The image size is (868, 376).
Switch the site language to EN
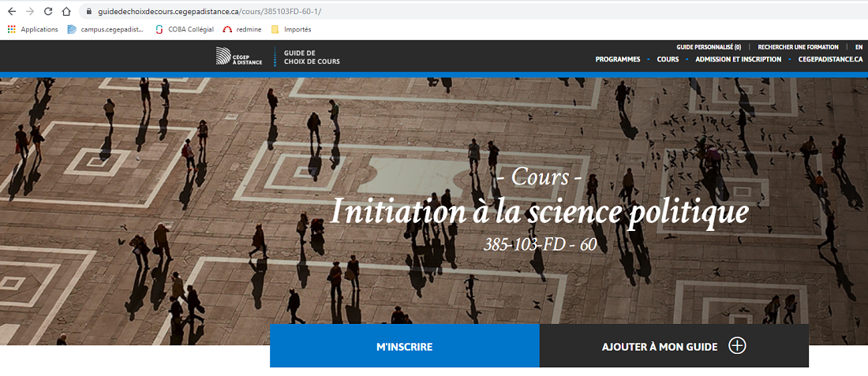click(859, 47)
